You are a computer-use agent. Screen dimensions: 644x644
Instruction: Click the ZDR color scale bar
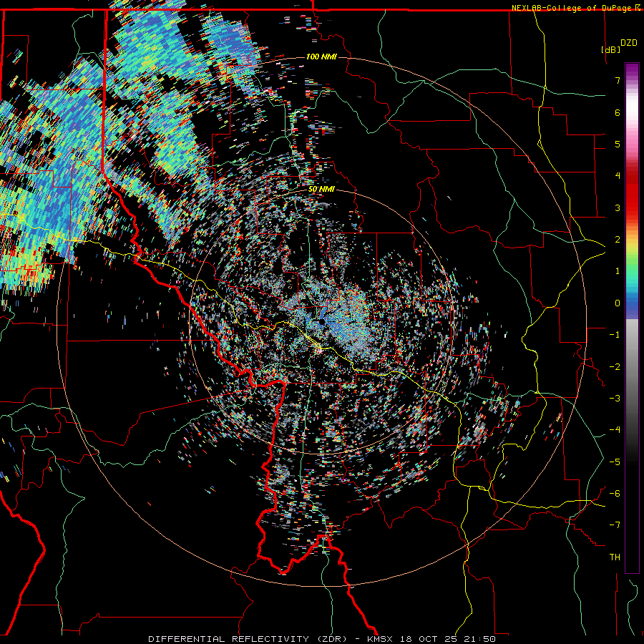632,318
